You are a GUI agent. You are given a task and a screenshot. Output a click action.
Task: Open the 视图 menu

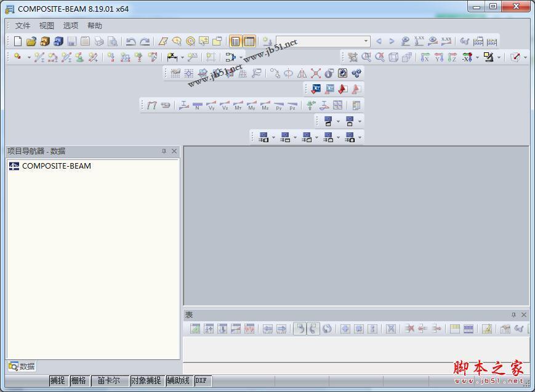click(47, 26)
